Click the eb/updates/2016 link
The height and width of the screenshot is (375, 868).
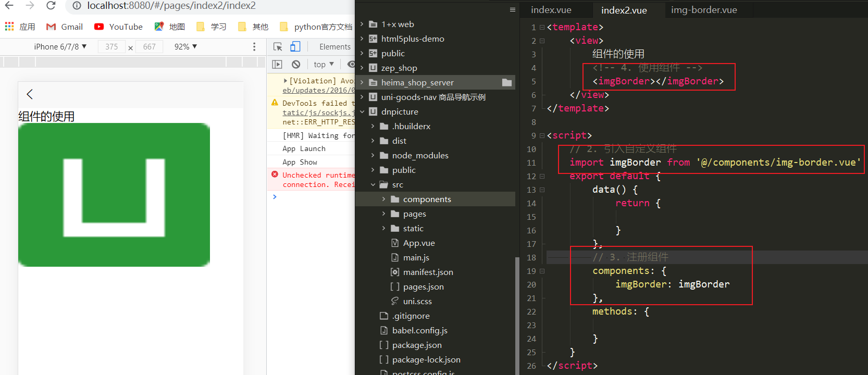318,90
